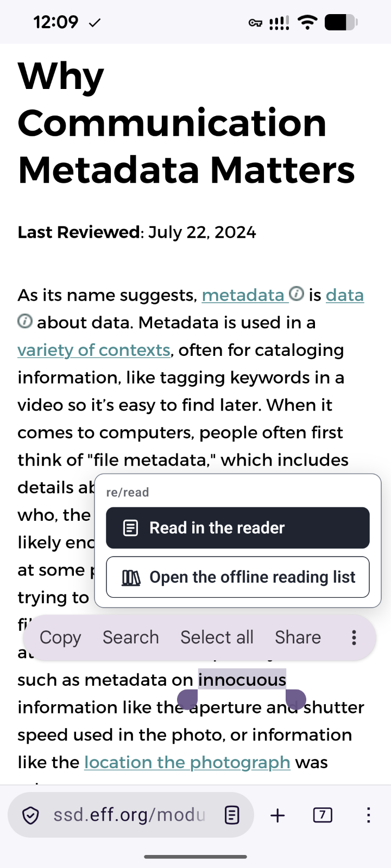Image resolution: width=391 pixels, height=868 pixels.
Task: Tap the info icon before 'about data'
Action: click(25, 321)
